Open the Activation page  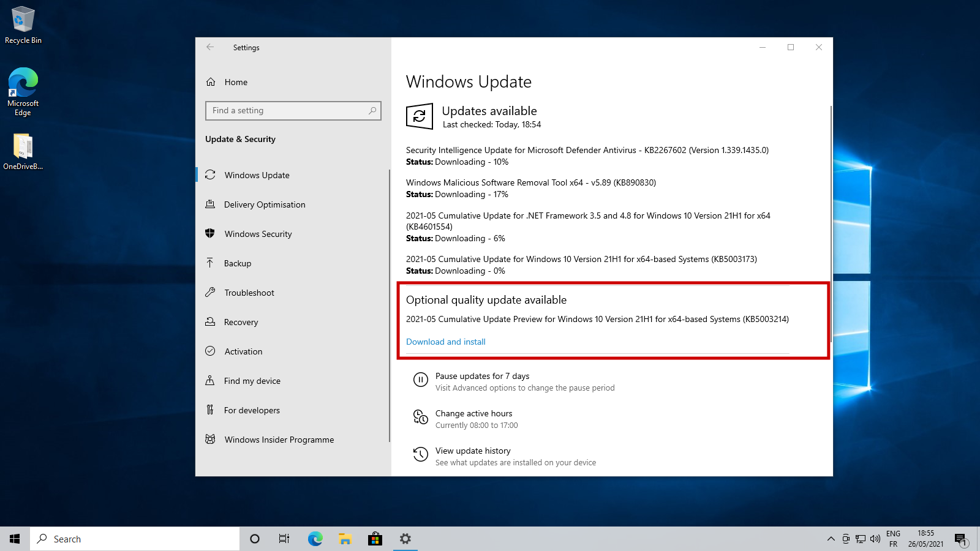293,351
